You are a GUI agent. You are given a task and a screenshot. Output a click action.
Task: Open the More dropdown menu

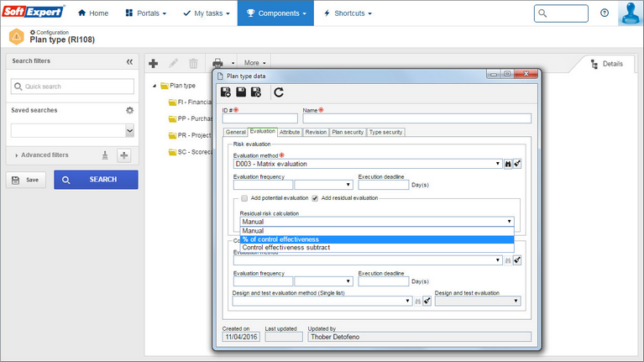[254, 63]
